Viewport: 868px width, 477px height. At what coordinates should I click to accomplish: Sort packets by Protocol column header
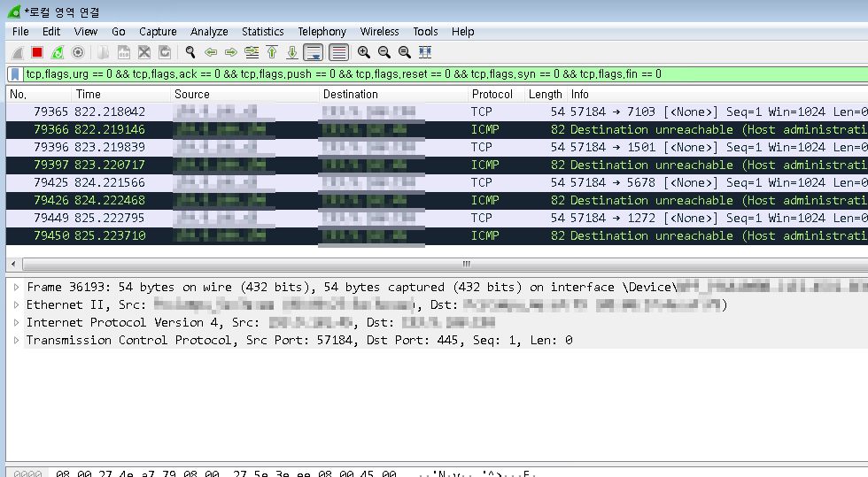click(492, 95)
